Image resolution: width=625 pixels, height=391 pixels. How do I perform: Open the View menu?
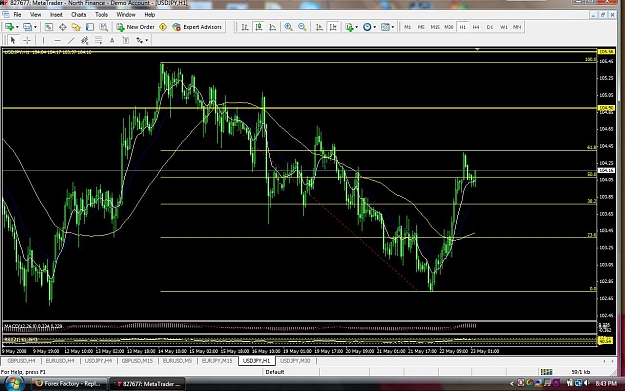(x=35, y=15)
